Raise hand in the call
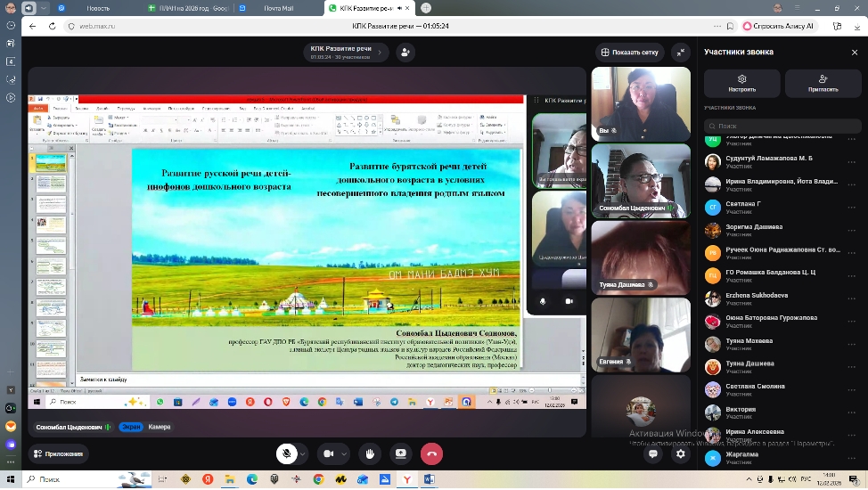Image resolution: width=868 pixels, height=490 pixels. tap(370, 453)
